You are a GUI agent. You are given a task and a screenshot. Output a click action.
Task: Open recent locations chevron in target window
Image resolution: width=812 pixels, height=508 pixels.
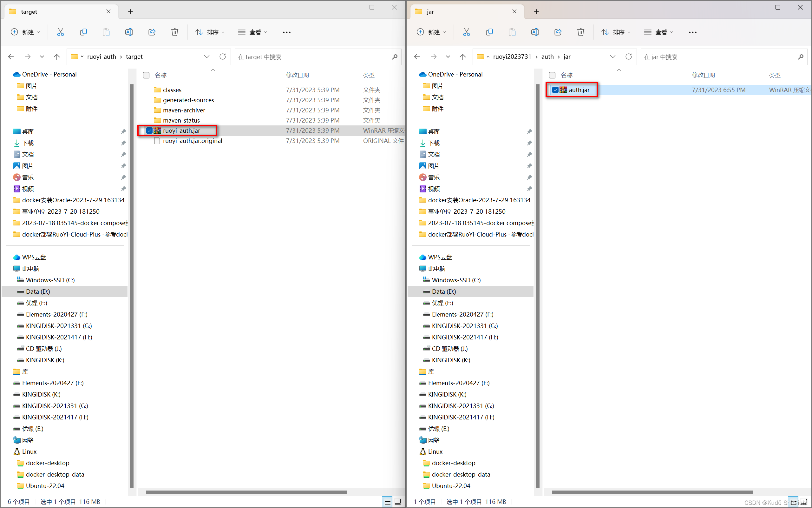[42, 57]
